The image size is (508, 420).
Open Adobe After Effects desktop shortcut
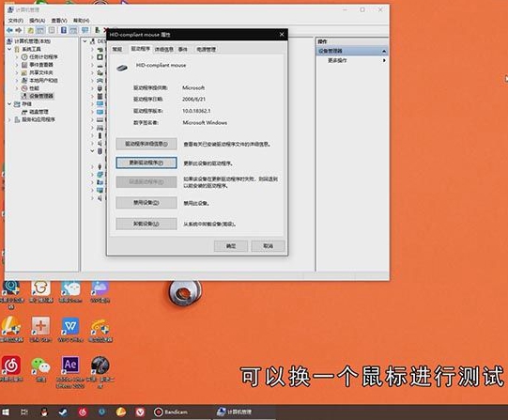click(70, 372)
